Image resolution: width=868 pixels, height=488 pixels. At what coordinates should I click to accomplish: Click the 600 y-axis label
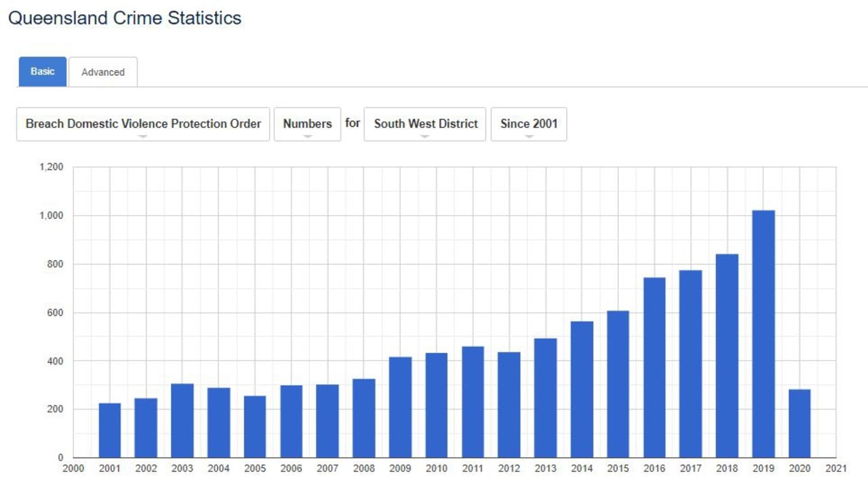[56, 312]
